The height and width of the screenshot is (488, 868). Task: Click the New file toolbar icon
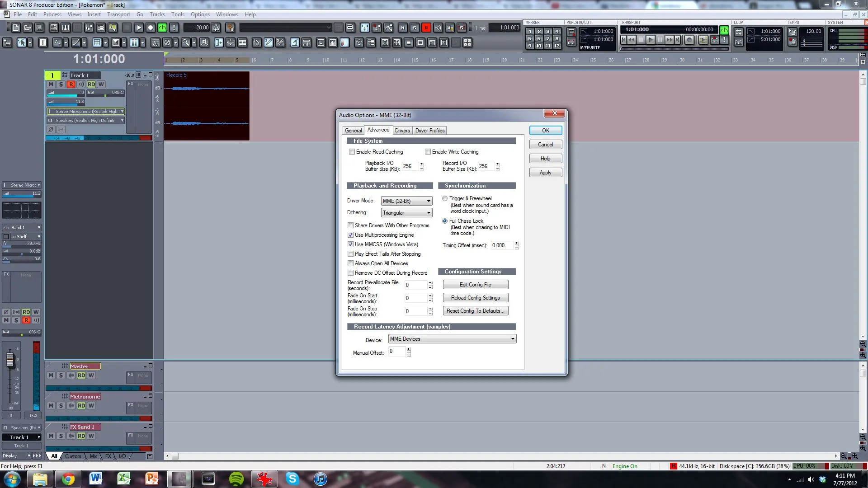click(x=15, y=28)
